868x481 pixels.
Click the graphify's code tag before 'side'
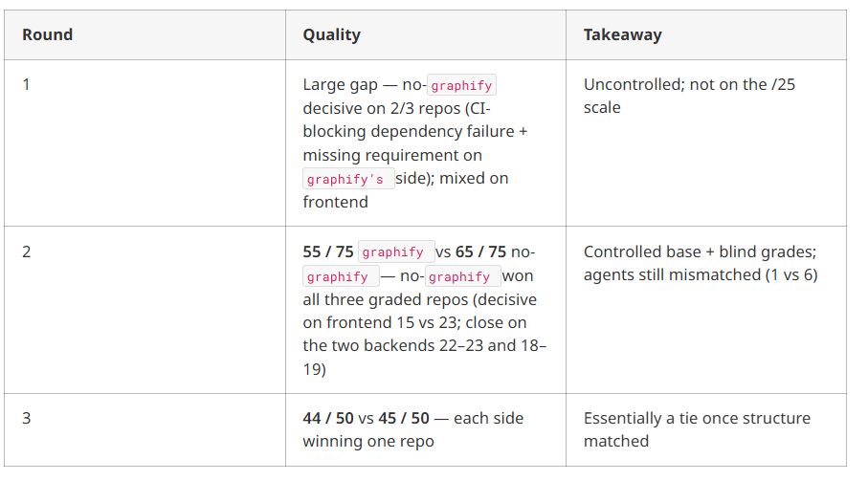(348, 179)
